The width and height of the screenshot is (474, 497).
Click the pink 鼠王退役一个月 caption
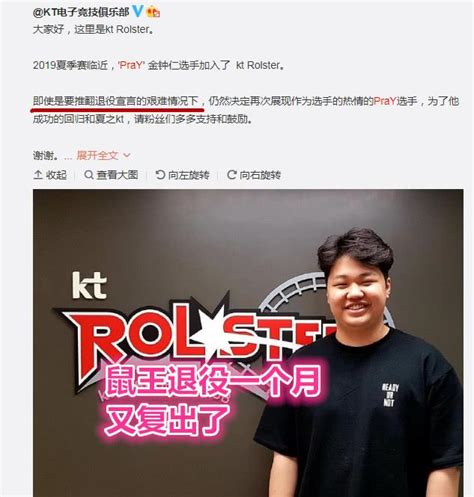point(213,381)
